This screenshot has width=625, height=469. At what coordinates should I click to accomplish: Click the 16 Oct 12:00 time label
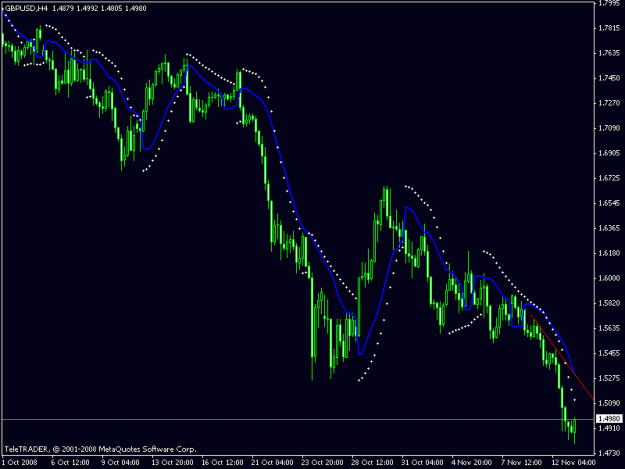click(222, 463)
